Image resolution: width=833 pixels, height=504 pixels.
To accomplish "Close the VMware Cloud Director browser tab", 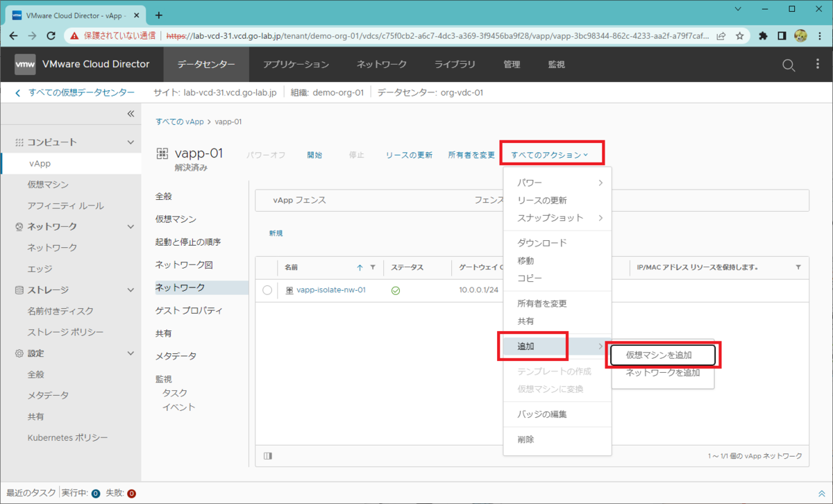I will click(x=136, y=15).
